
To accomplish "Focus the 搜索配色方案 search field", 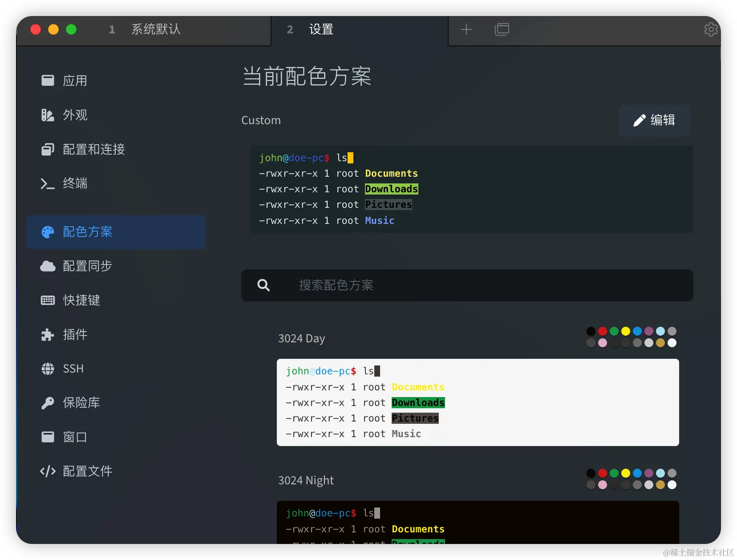I will [x=467, y=285].
